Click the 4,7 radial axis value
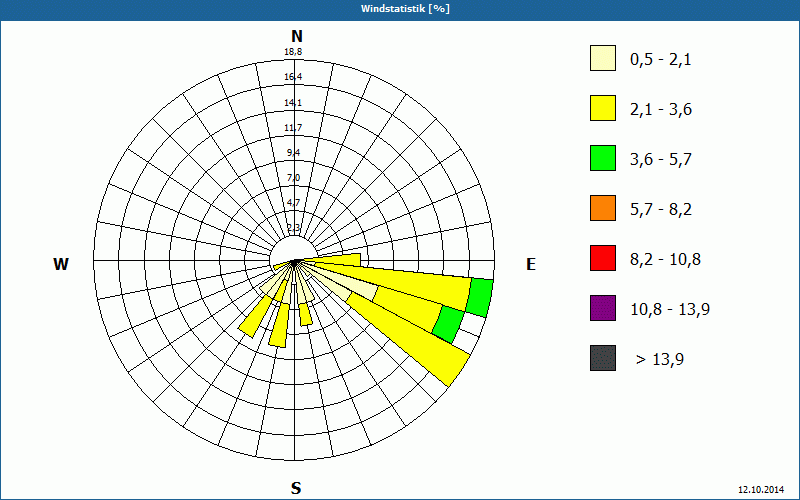The height and width of the screenshot is (500, 800). (293, 203)
